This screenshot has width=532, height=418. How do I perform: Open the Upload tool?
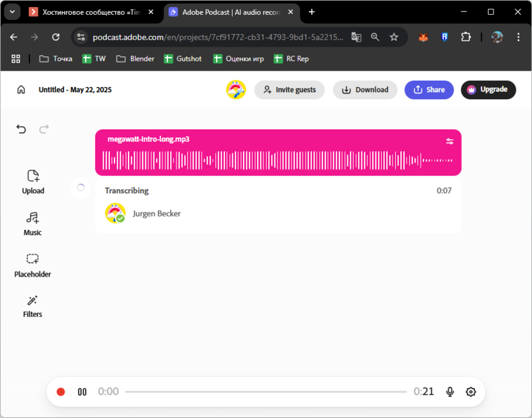(x=33, y=182)
